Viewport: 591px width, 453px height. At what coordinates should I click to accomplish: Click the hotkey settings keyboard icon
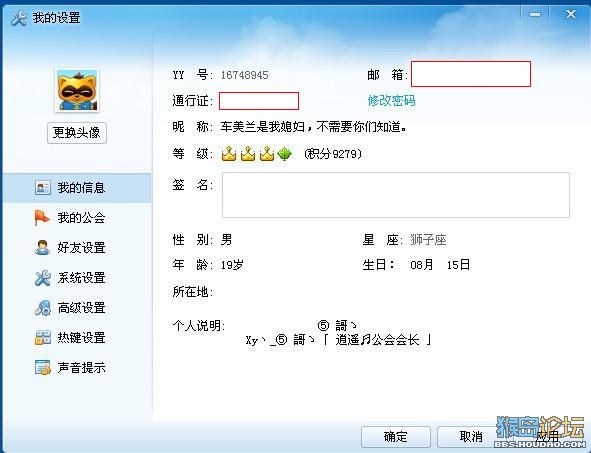click(x=43, y=337)
